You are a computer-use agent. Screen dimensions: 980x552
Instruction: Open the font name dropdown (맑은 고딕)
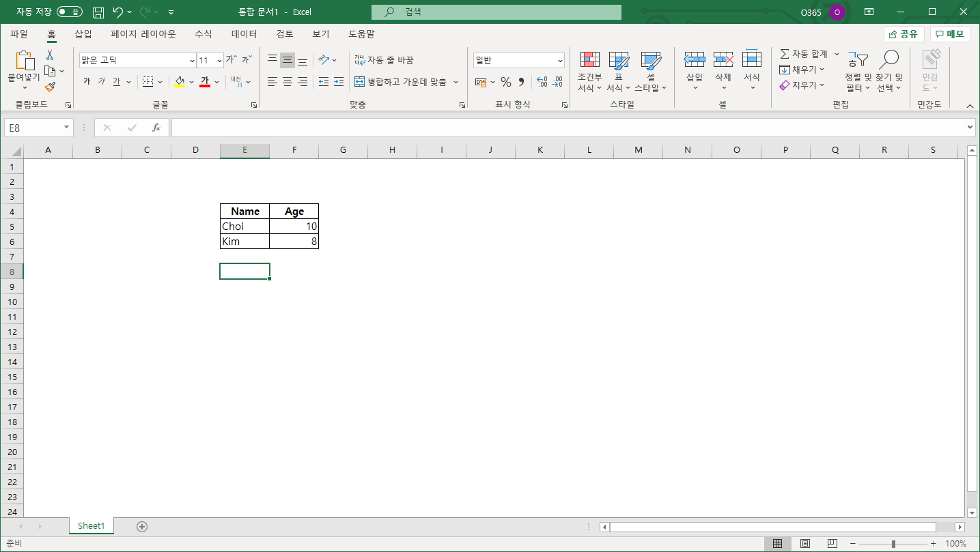(x=192, y=61)
